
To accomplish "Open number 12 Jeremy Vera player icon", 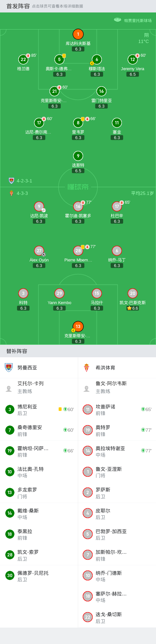I will point(132,59).
